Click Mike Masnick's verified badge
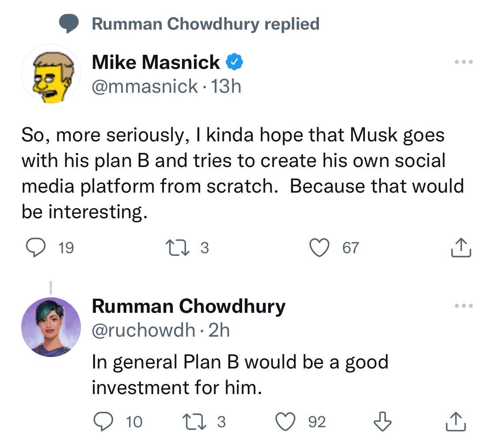 (234, 63)
